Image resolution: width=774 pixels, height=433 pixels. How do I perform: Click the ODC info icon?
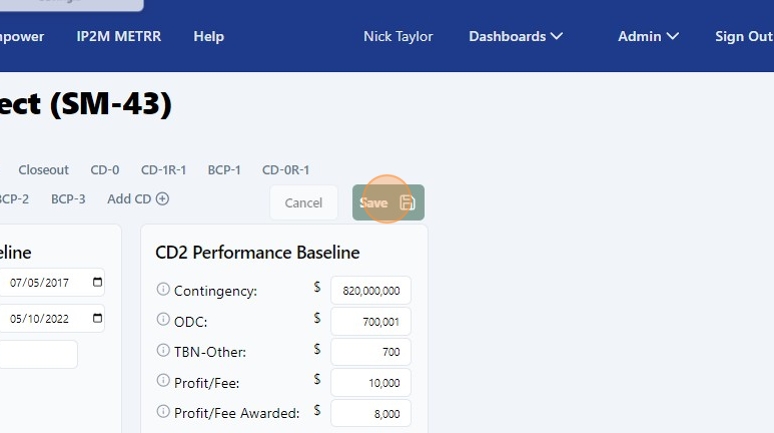[163, 321]
